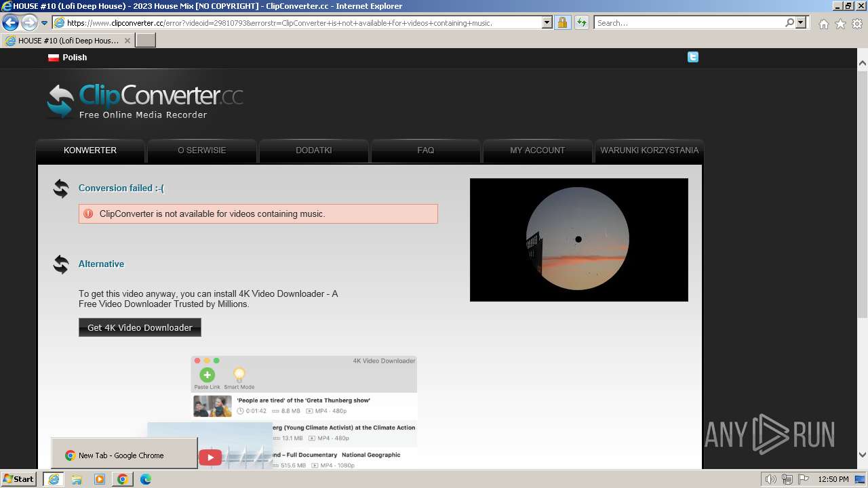Click the Greta Thunberg show video thumbnail

click(213, 406)
